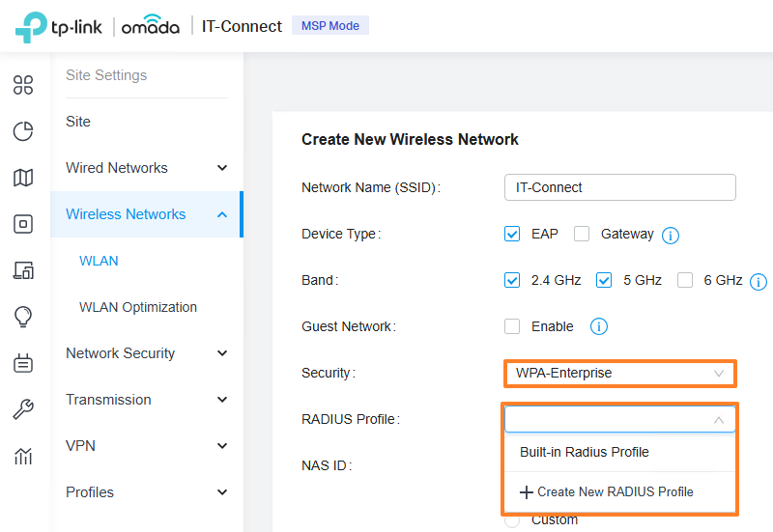Click the MSP Mode badge
This screenshot has width=773, height=532.
330,26
